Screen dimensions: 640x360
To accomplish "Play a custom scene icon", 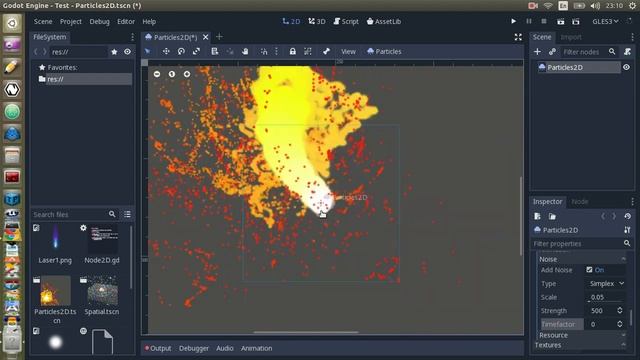I will click(x=576, y=21).
